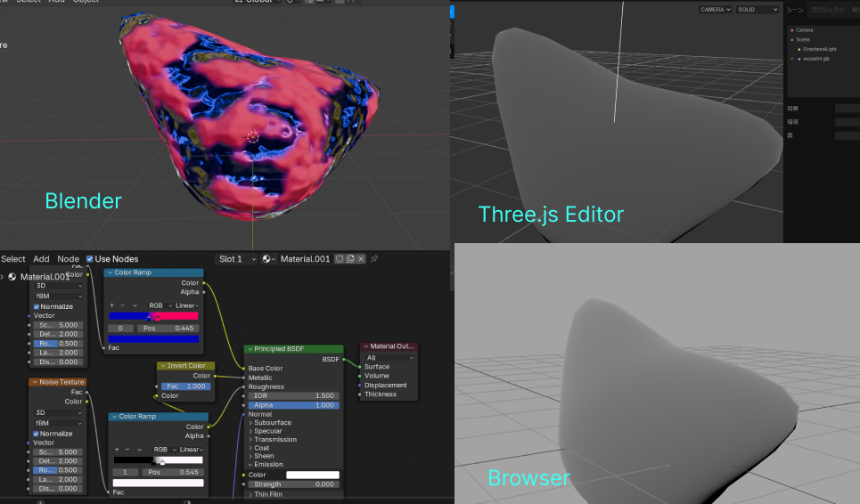This screenshot has width=860, height=504.
Task: Click the fake user shield icon
Action: (x=340, y=259)
